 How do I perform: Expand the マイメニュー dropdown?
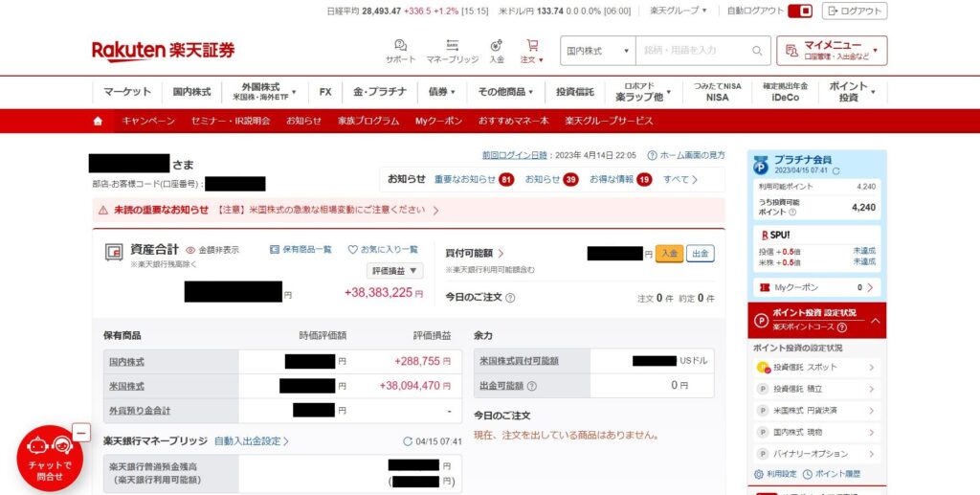[832, 51]
